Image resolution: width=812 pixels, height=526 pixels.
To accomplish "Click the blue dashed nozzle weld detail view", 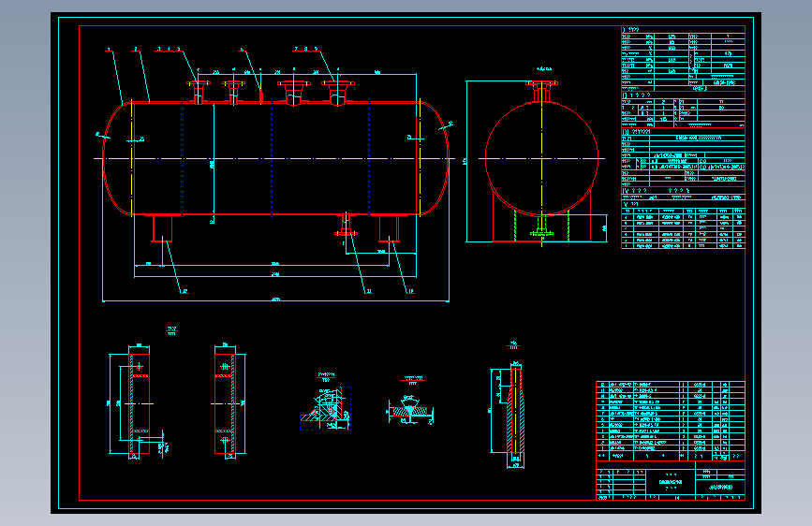I will [326, 408].
